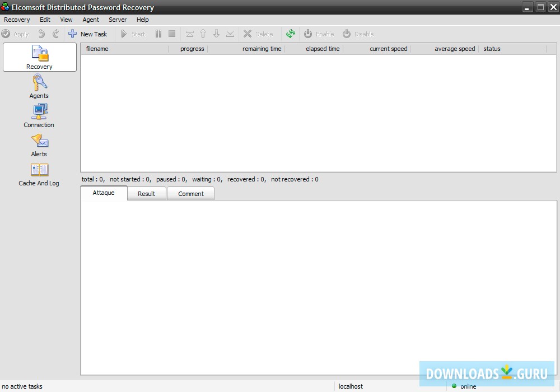Click the redo arrow icon
Screen dimensions: 560x392
coord(55,34)
